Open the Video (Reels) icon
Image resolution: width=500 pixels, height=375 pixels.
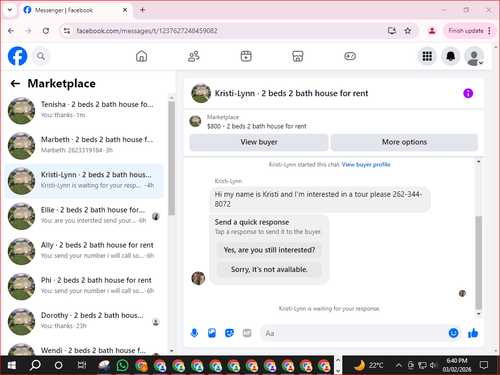(246, 56)
